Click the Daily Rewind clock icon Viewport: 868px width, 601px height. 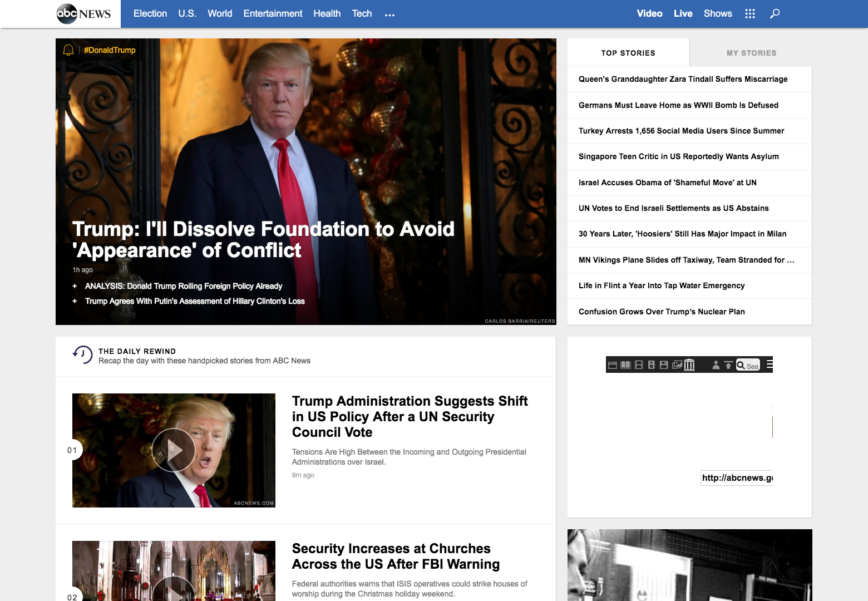pos(82,354)
